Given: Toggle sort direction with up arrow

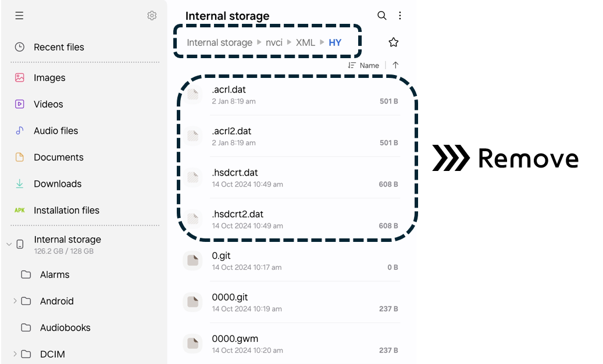Looking at the screenshot, I should coord(395,65).
